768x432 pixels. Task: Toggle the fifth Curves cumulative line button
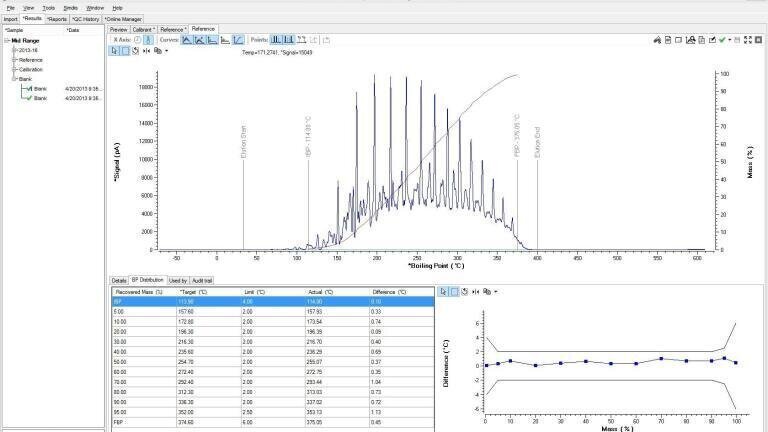point(238,40)
